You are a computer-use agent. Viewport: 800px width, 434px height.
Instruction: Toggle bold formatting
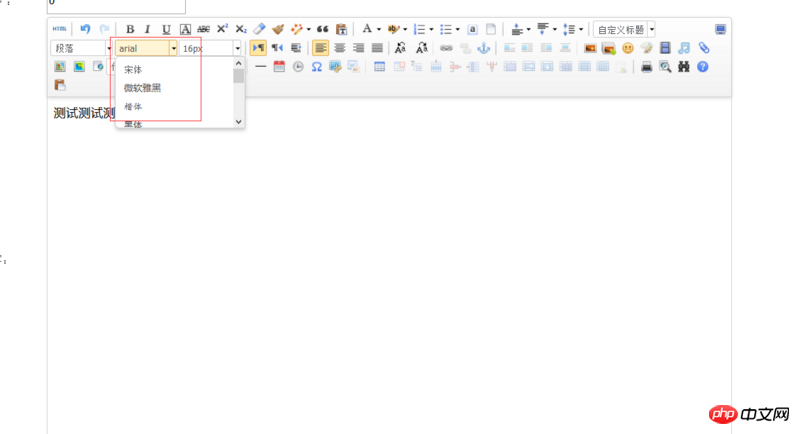pos(130,30)
